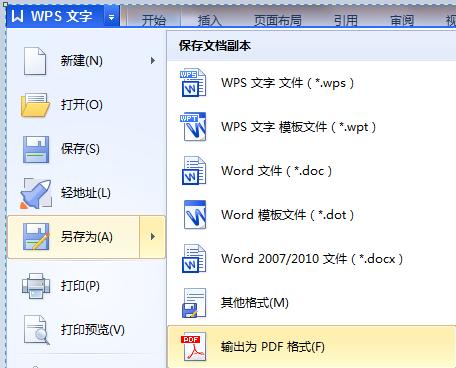
Task: Select 输出为 PDF 格式(F)
Action: 312,347
